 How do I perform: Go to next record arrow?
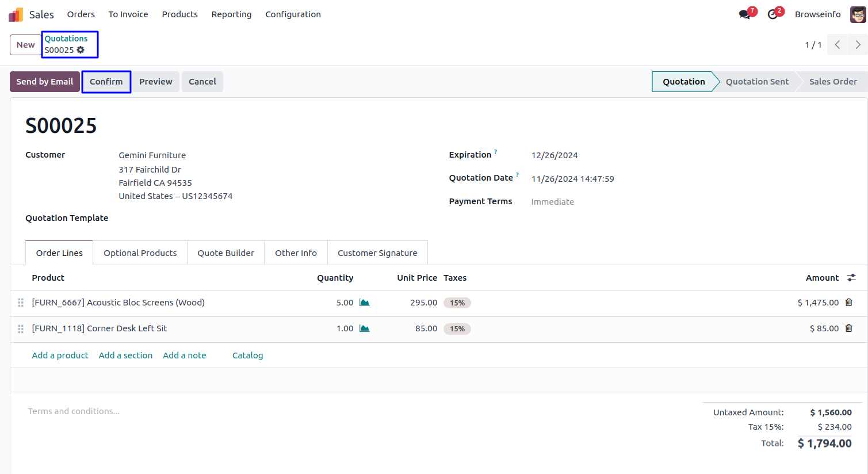coord(858,45)
